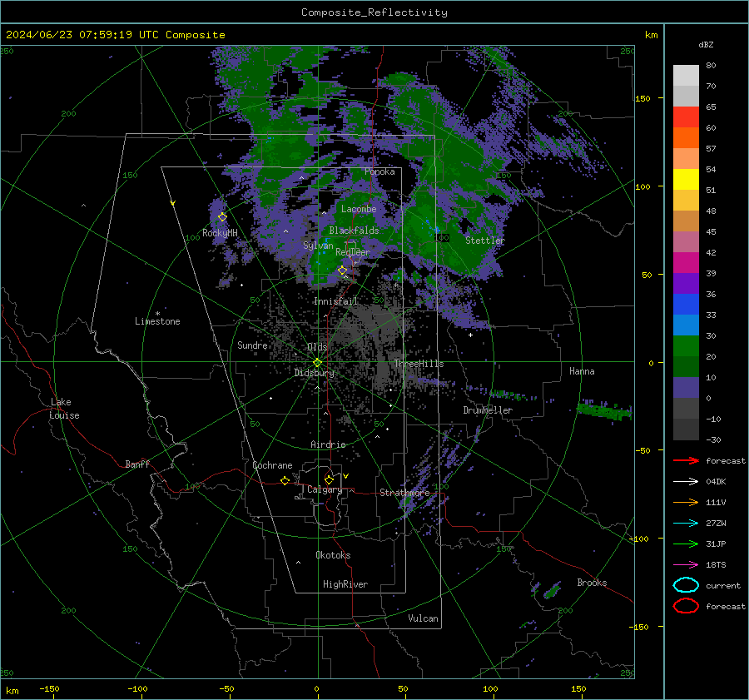Select the yellow 54-51 dBZ swatch
The height and width of the screenshot is (700, 749).
686,180
